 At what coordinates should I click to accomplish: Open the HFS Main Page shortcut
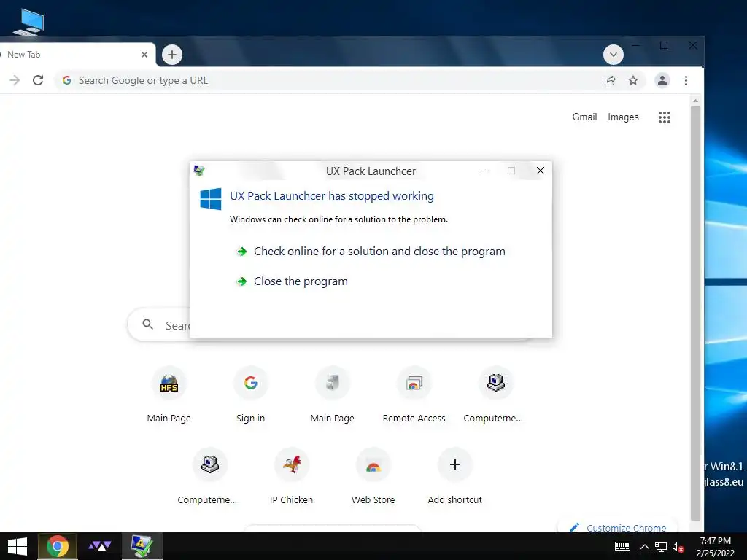(169, 384)
